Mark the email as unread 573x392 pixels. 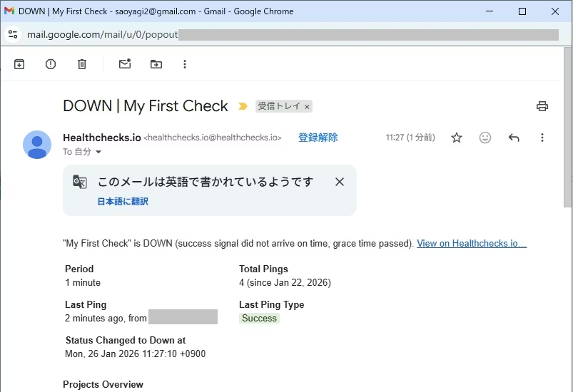[x=125, y=64]
